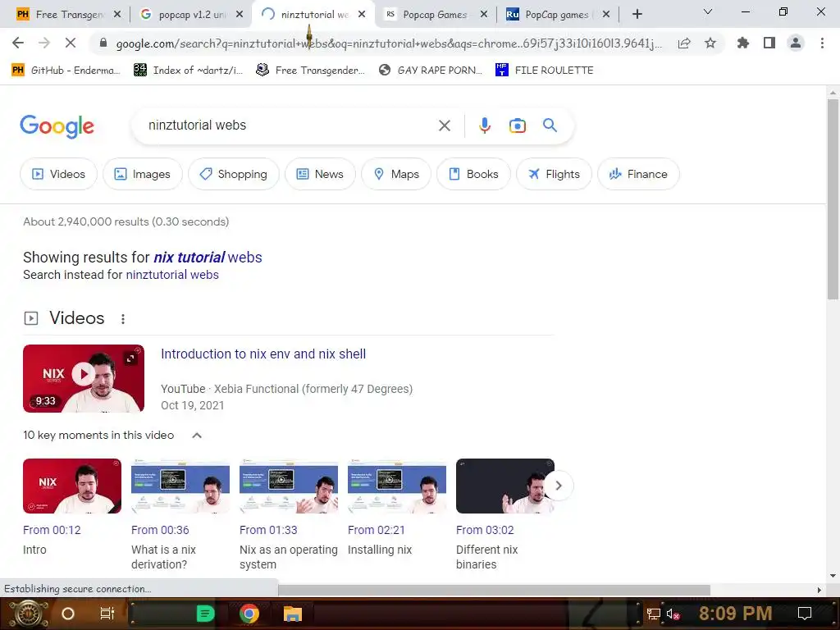Screen dimensions: 840x630
Task: Open the tab search dropdown arrow
Action: click(x=708, y=11)
